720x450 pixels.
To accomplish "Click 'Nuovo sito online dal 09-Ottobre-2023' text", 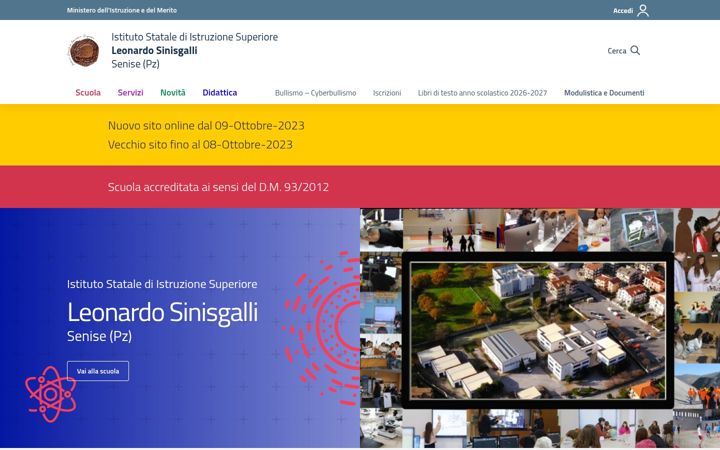I will click(x=206, y=126).
